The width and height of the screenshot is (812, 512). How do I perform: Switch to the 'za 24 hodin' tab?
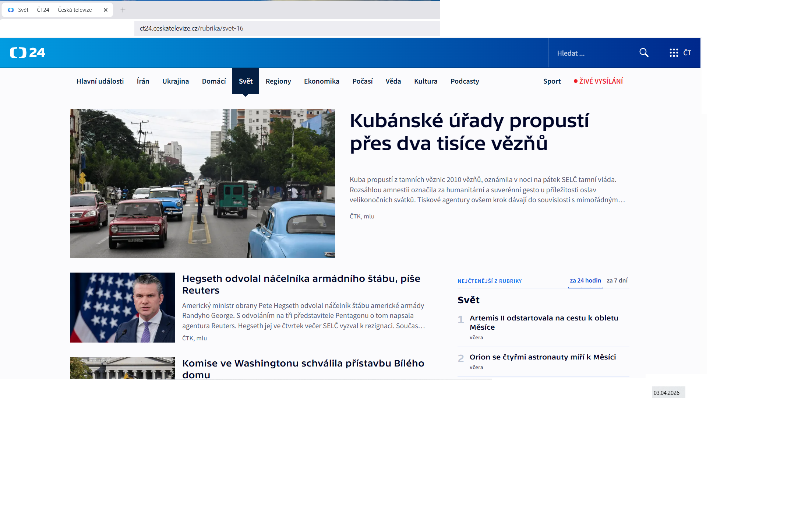pyautogui.click(x=585, y=281)
